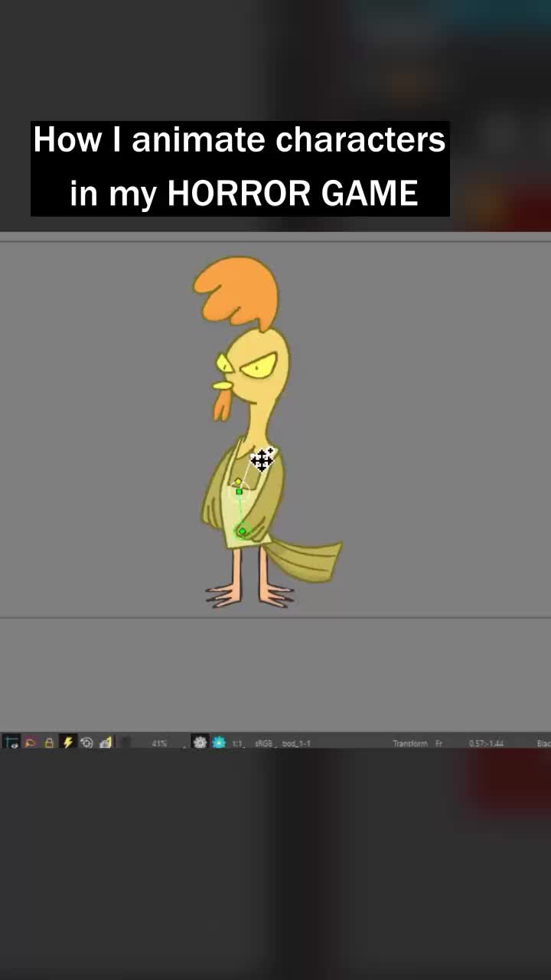This screenshot has height=980, width=551.
Task: Open the 1:1 view ratio dropdown
Action: tap(238, 743)
